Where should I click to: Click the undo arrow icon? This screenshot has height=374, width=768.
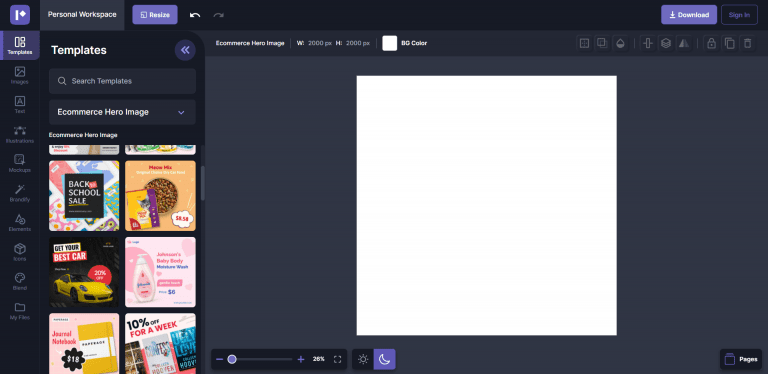tap(195, 15)
